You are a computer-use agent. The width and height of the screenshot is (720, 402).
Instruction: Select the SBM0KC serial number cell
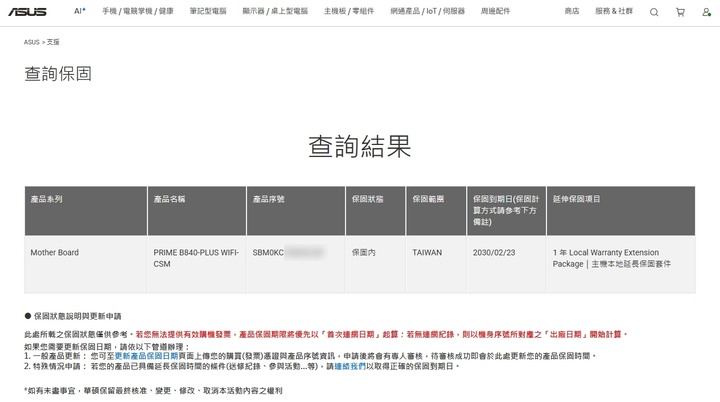(x=296, y=265)
